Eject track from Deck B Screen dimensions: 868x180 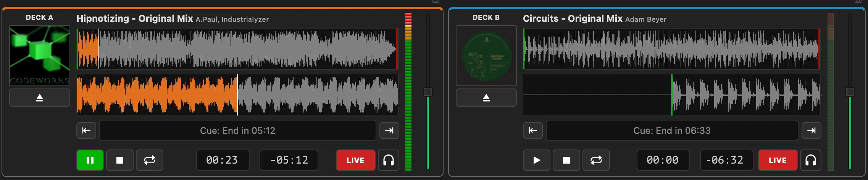click(x=486, y=98)
